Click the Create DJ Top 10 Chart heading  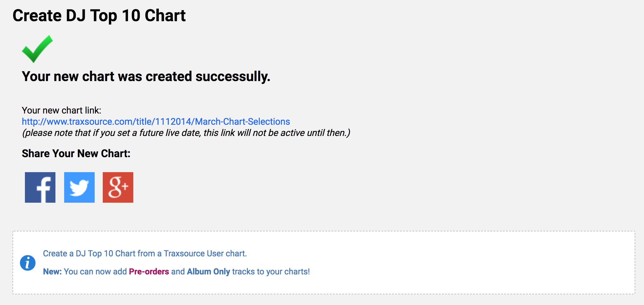click(99, 16)
